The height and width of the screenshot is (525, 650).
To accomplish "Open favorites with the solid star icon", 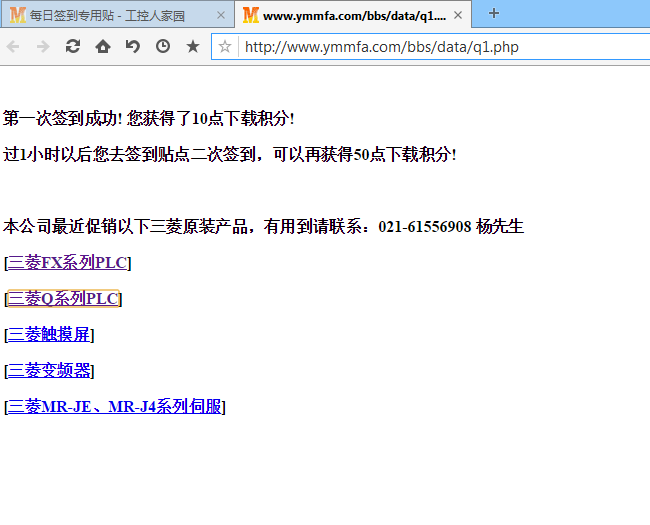I will [x=193, y=46].
